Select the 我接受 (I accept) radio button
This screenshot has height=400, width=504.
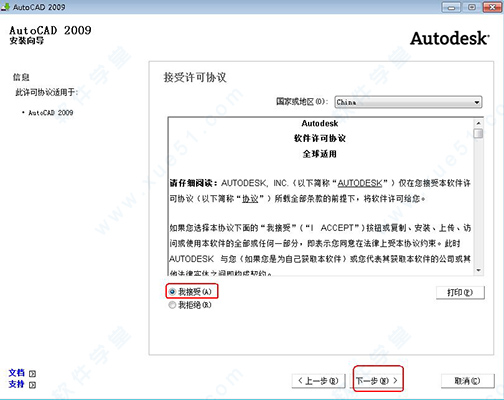[172, 292]
